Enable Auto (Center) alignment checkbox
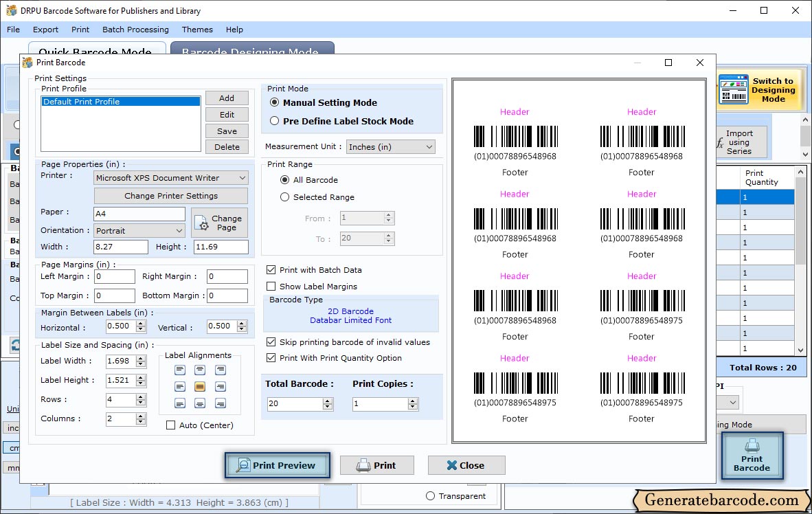The width and height of the screenshot is (812, 514). pyautogui.click(x=170, y=425)
